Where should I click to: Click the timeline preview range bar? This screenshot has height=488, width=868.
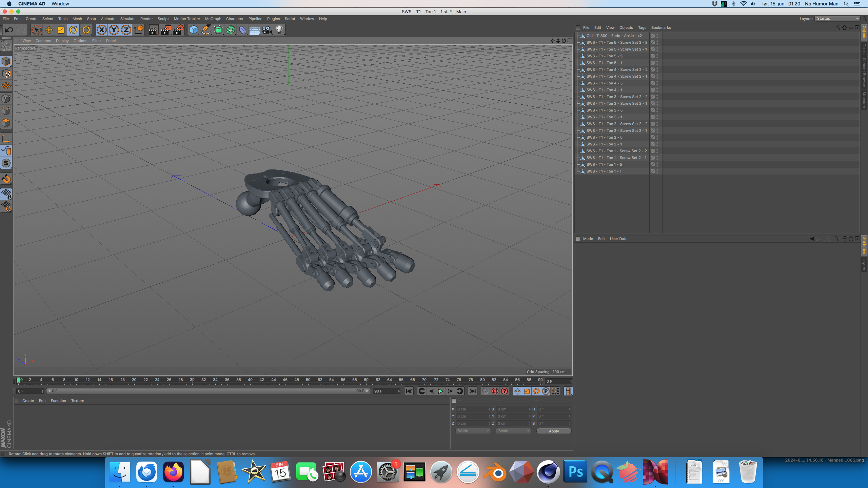tap(208, 391)
